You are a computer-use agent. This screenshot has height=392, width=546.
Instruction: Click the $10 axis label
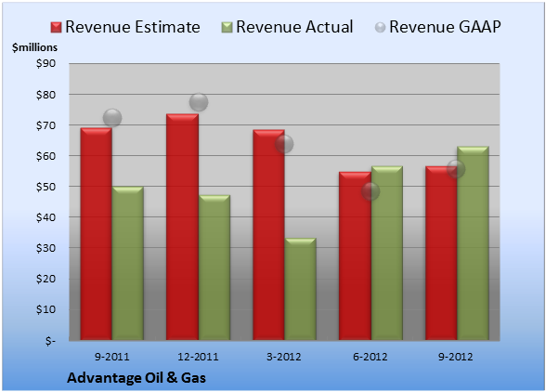pos(45,309)
